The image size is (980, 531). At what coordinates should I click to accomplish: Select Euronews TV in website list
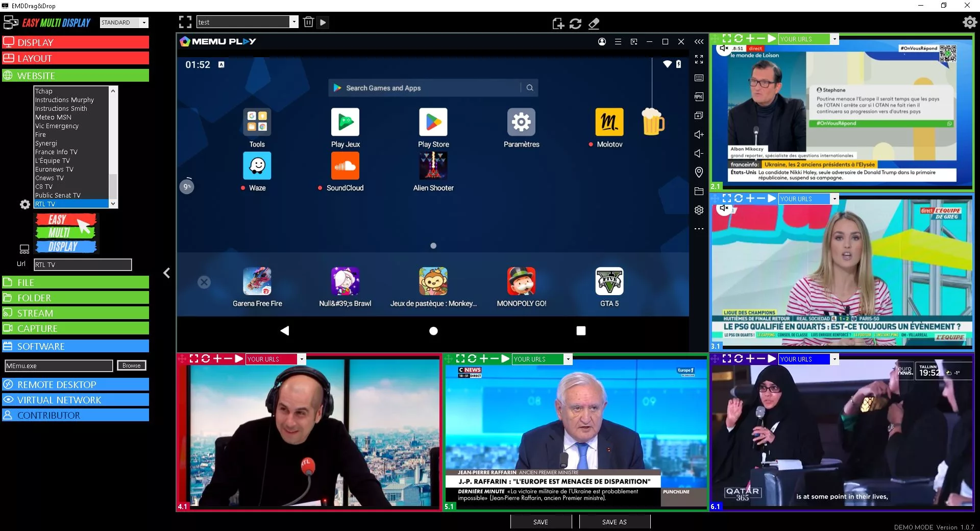pos(71,170)
